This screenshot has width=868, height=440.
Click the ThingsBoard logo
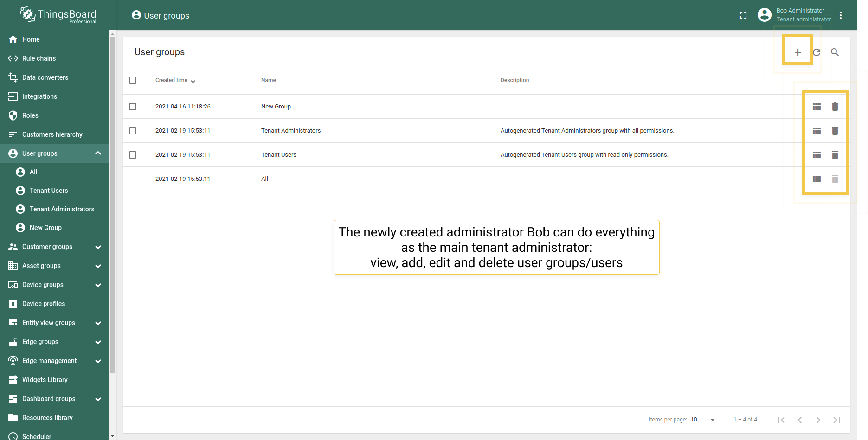point(58,15)
